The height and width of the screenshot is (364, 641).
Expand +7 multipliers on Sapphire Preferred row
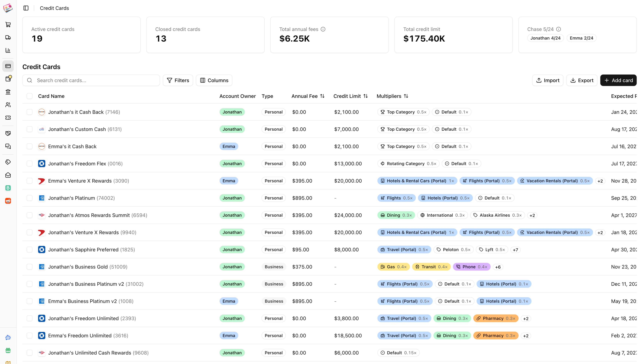pyautogui.click(x=515, y=250)
